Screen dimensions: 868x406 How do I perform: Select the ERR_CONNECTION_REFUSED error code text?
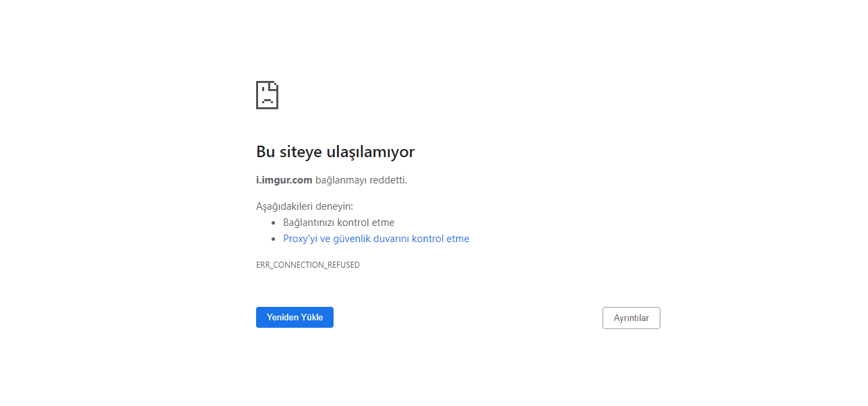pyautogui.click(x=308, y=265)
